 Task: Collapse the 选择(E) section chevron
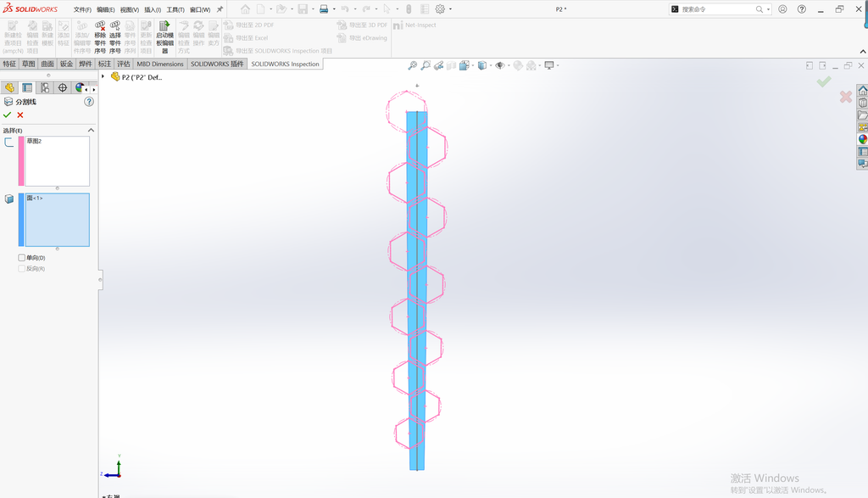(91, 130)
